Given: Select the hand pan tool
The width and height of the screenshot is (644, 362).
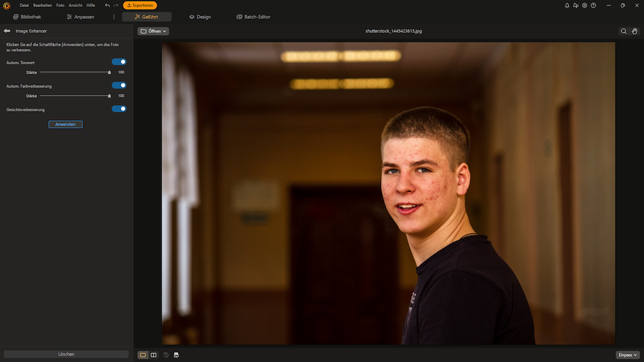Looking at the screenshot, I should point(635,31).
